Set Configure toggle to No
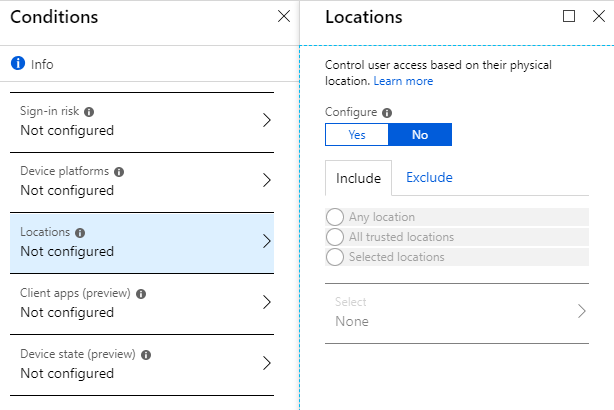The image size is (614, 410). pyautogui.click(x=420, y=135)
